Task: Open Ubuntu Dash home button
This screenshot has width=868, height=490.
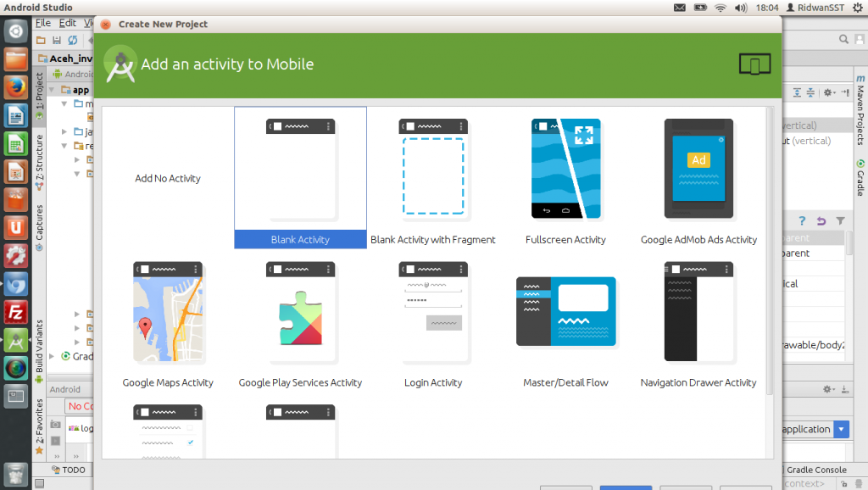Action: click(15, 31)
